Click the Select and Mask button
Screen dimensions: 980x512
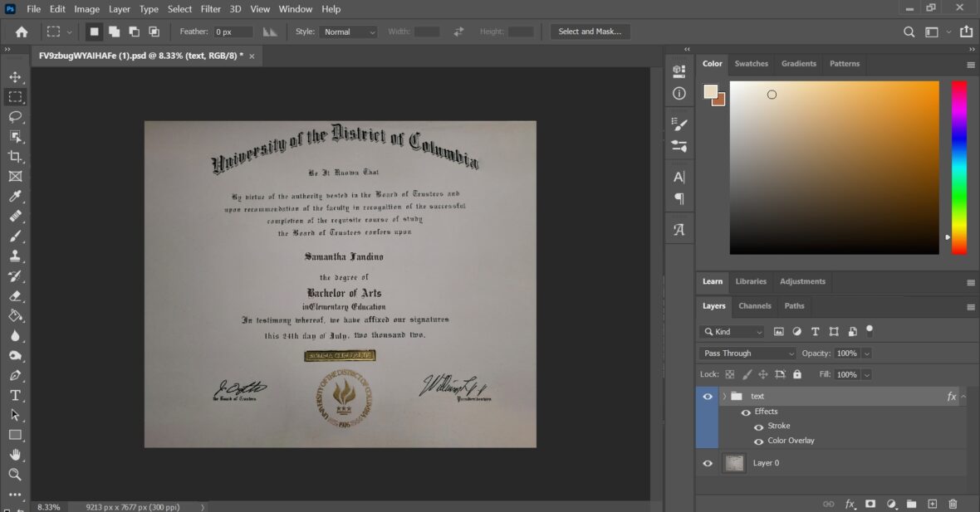click(590, 32)
